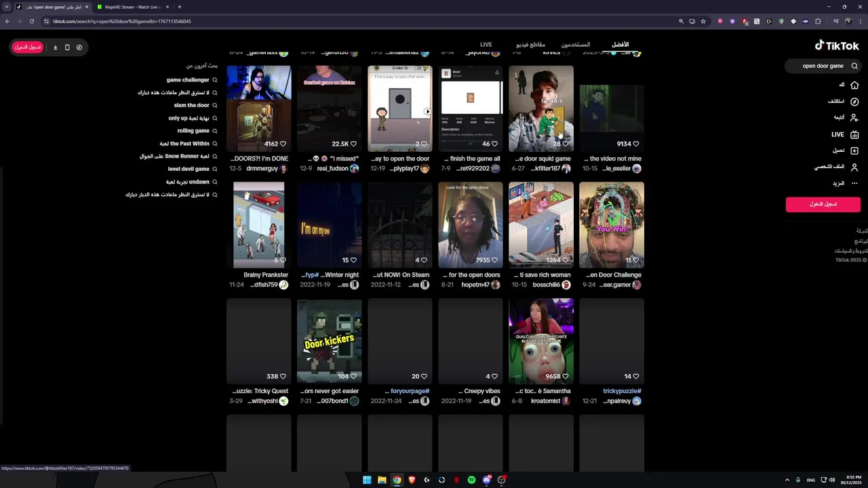
Task: Click suggested search 'game challenger'
Action: (x=188, y=80)
